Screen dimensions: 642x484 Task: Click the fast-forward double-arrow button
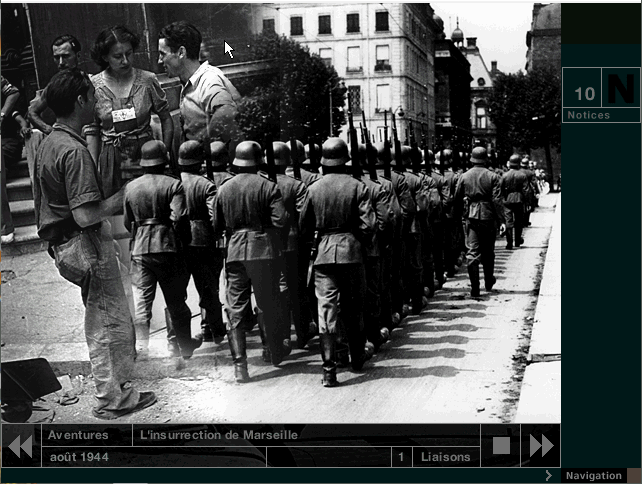541,445
